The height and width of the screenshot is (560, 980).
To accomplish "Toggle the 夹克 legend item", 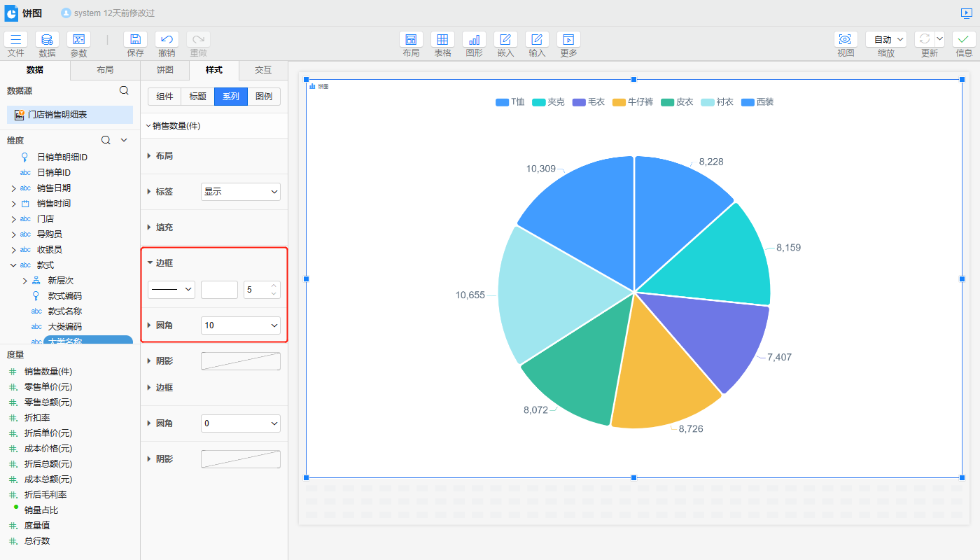I will 548,102.
